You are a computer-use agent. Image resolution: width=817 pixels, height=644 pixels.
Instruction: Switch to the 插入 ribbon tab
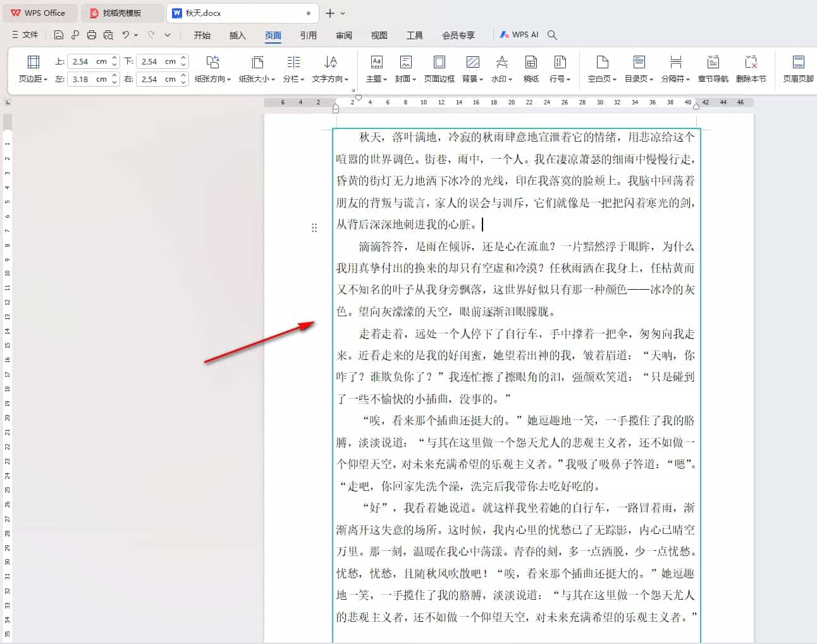tap(238, 35)
